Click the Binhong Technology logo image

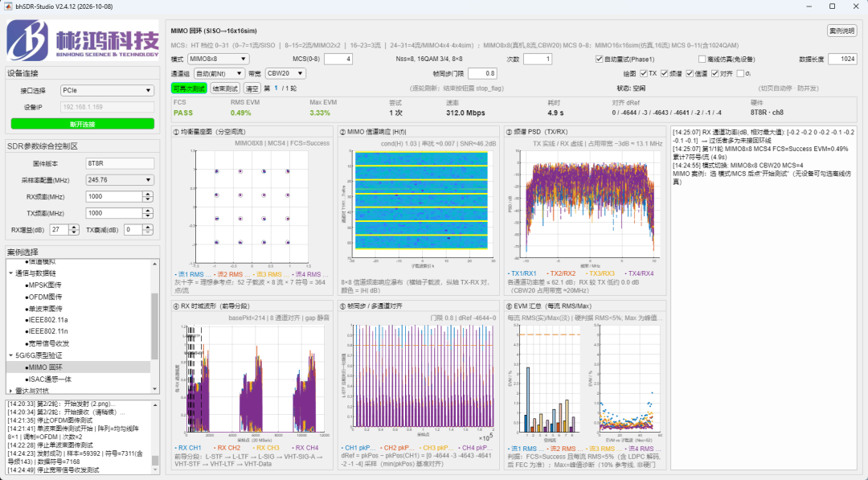click(x=83, y=40)
